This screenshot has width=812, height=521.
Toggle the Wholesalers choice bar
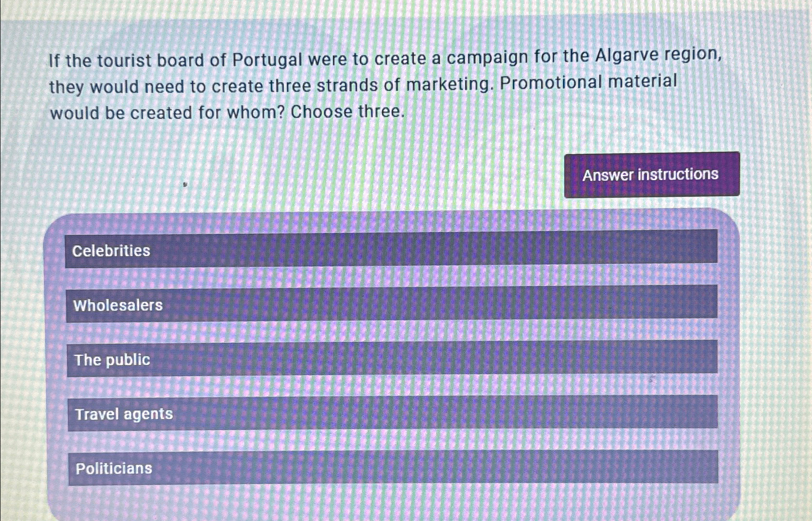coord(392,303)
